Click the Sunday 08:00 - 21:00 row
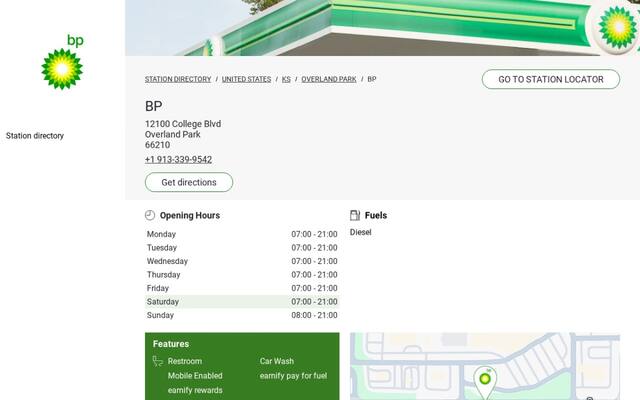Screen dimensions: 640x400 (x=242, y=315)
